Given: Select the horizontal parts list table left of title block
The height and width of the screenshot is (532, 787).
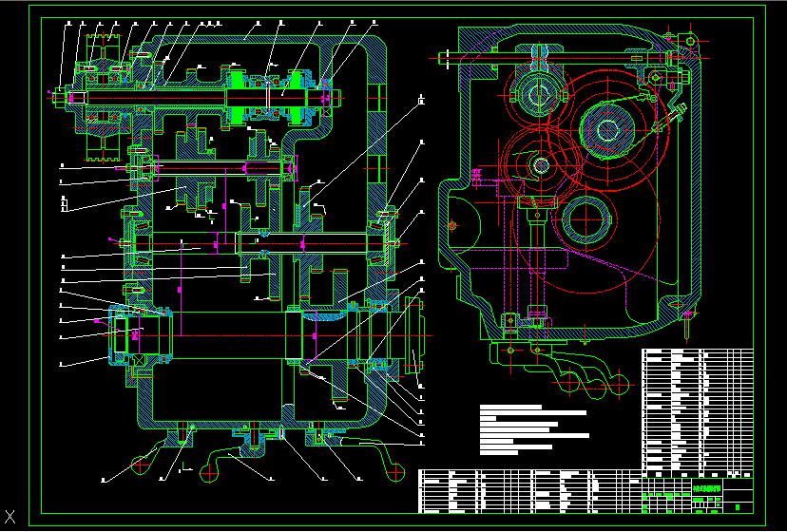Looking at the screenshot, I should [530, 491].
